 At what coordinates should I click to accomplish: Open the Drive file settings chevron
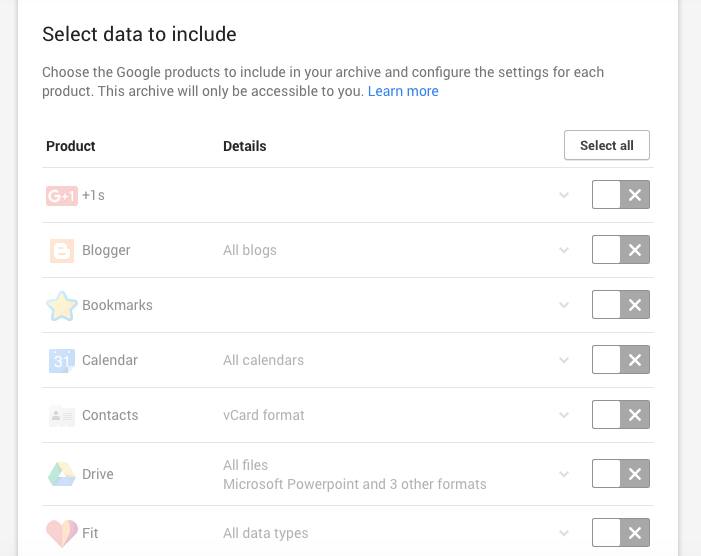point(565,474)
